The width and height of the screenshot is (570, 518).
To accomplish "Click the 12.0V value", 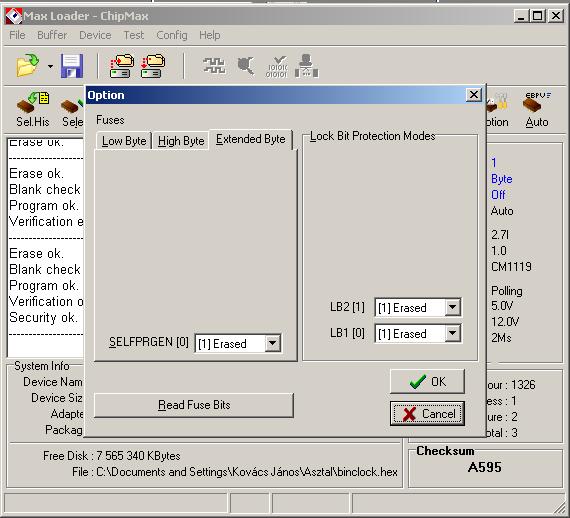I will [505, 321].
